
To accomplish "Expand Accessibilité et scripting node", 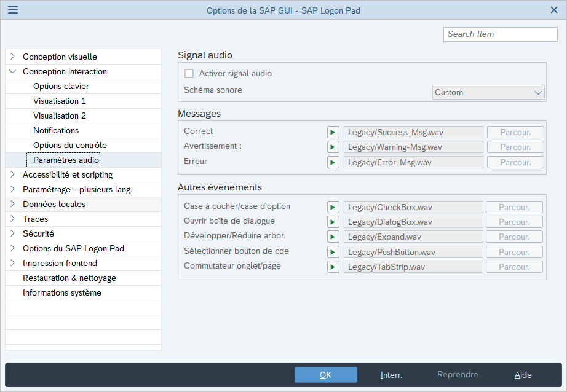I will pos(13,174).
